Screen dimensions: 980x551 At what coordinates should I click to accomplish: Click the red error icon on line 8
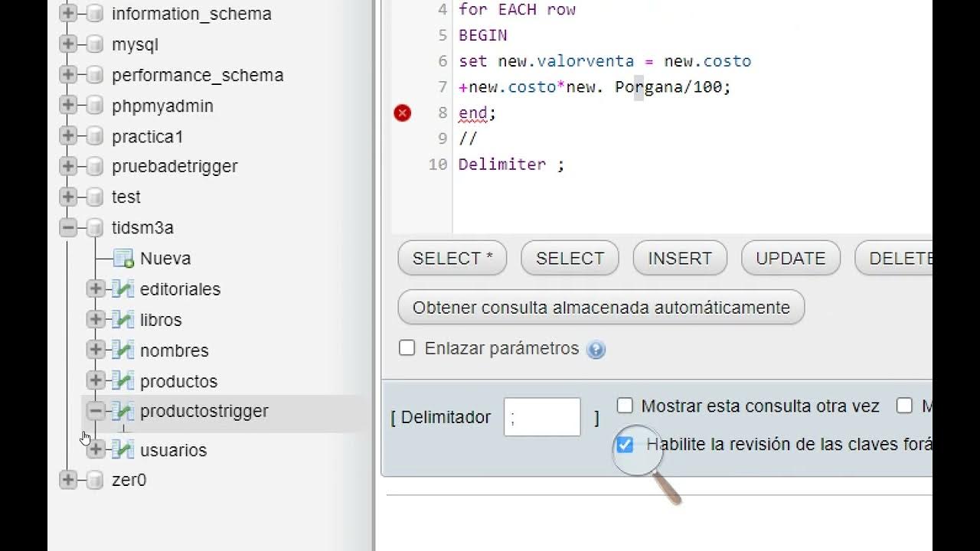pyautogui.click(x=403, y=113)
